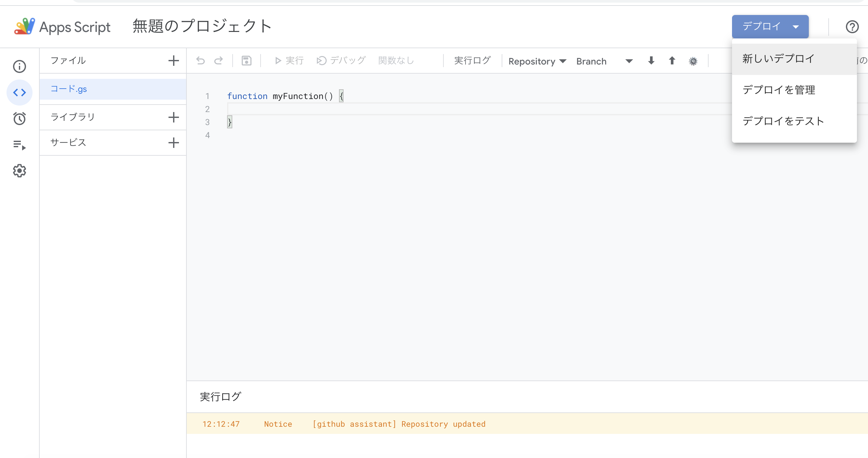Viewport: 868px width, 458px height.
Task: Open the 実行ログ panel
Action: click(x=472, y=60)
